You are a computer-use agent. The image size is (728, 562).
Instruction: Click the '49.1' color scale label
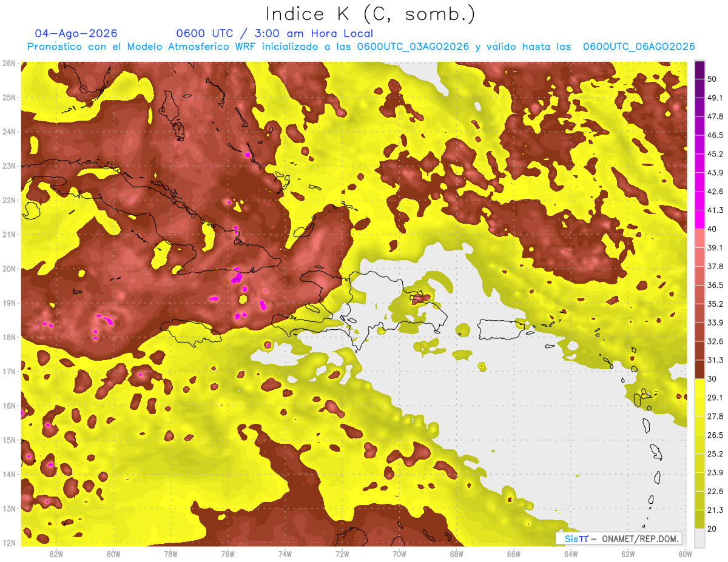(715, 98)
